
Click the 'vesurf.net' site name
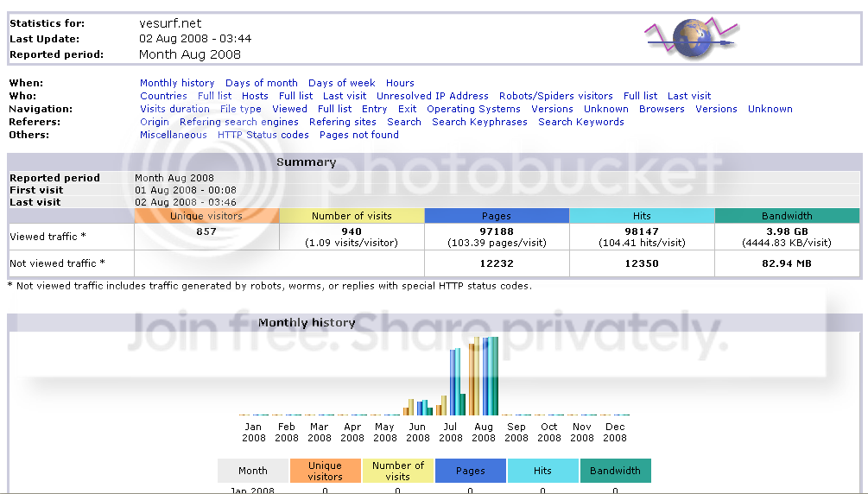pyautogui.click(x=170, y=23)
